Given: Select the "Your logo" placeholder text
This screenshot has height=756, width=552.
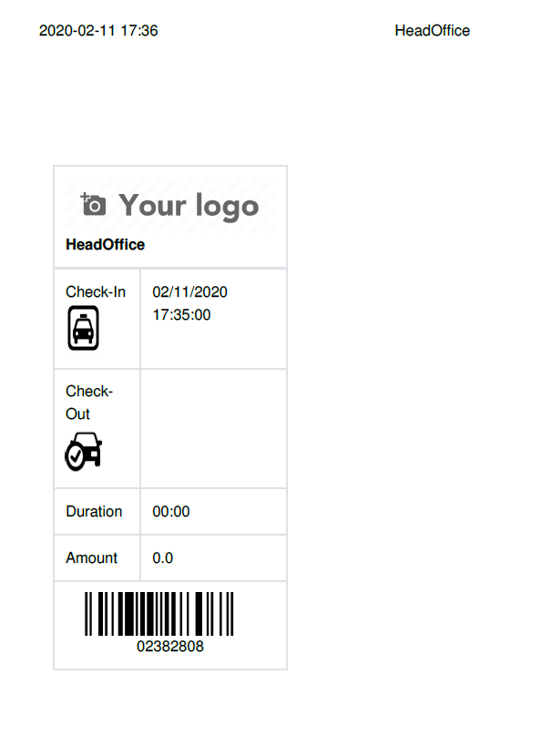Looking at the screenshot, I should click(189, 206).
